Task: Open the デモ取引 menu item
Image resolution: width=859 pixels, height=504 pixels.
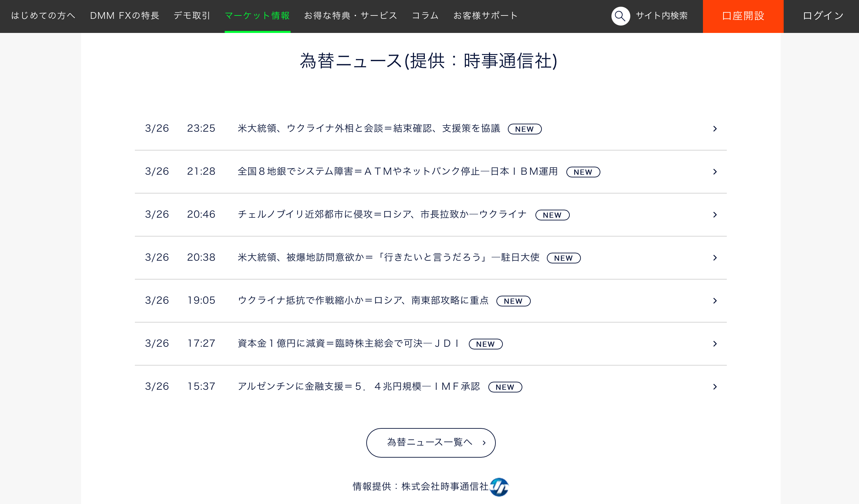Action: [192, 16]
